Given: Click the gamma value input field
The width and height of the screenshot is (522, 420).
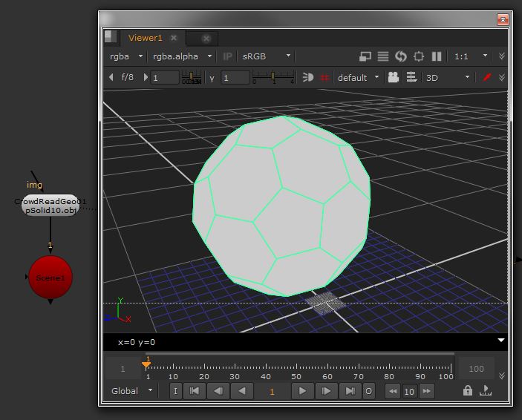Looking at the screenshot, I should point(235,77).
